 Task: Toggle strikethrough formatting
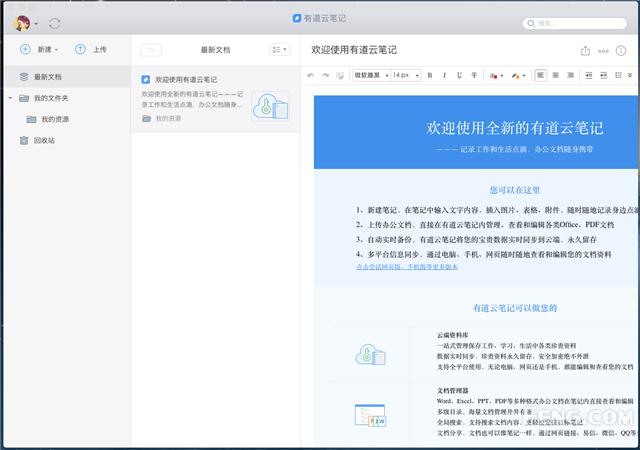pos(474,75)
